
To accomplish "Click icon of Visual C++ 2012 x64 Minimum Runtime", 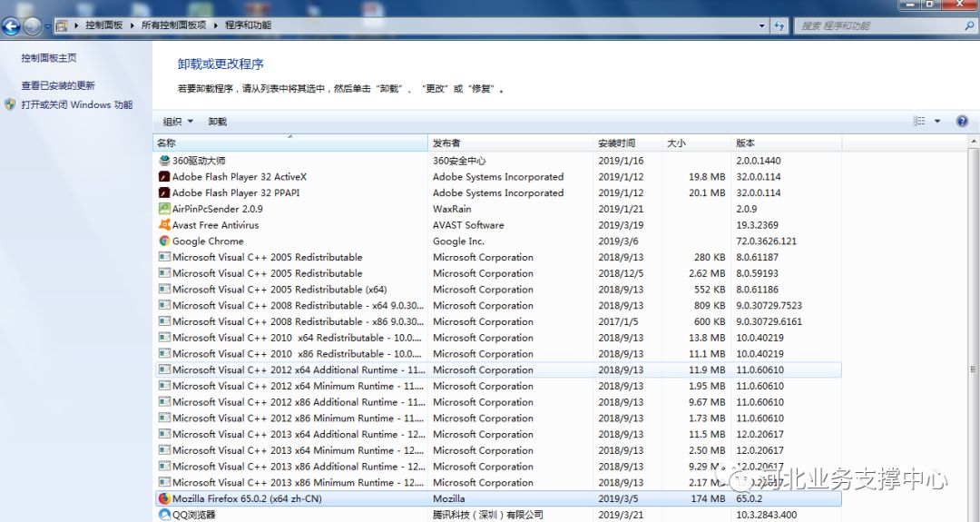I will [x=164, y=386].
